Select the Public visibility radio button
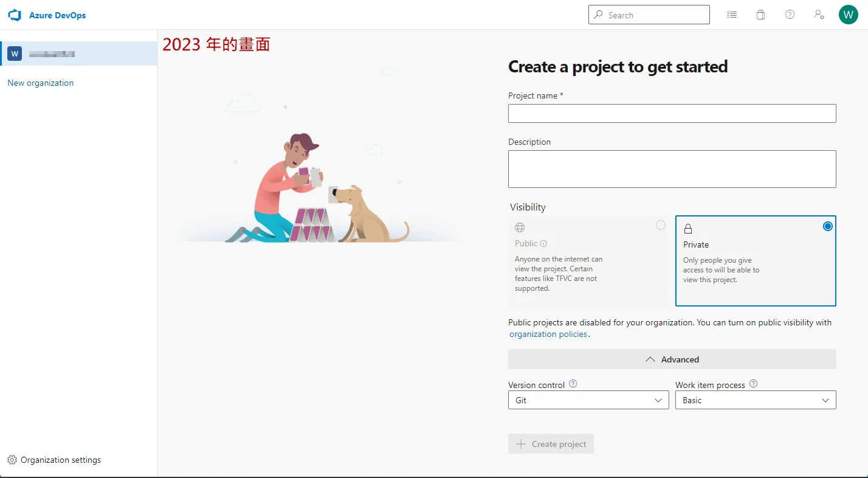Viewport: 868px width, 478px height. [x=661, y=225]
